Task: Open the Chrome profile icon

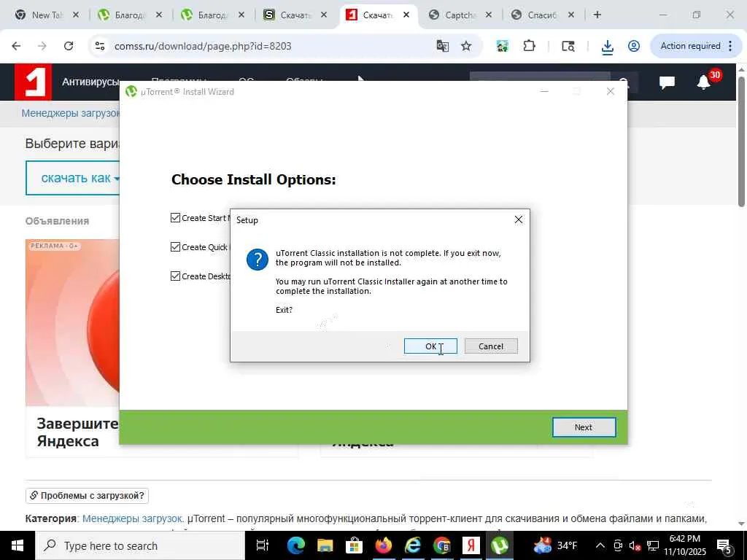Action: coord(634,46)
